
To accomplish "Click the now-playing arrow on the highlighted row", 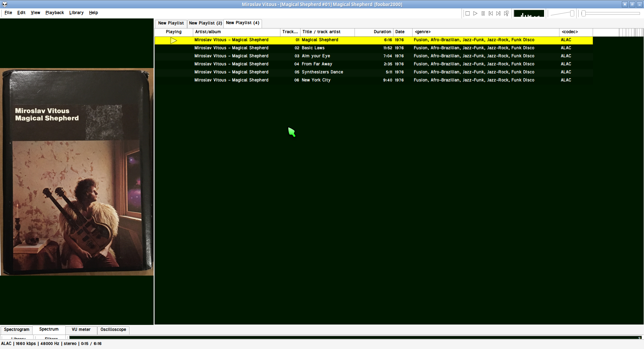I will pos(173,41).
